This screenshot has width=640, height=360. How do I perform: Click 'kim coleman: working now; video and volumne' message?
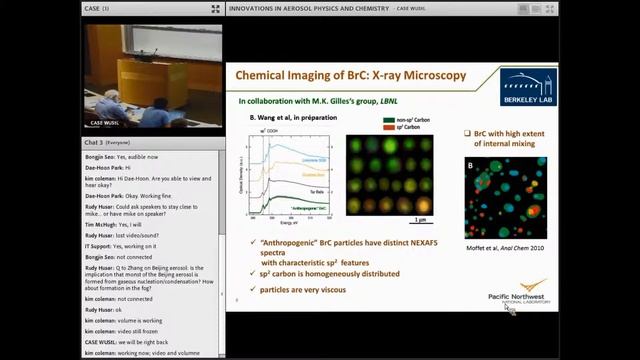point(142,353)
